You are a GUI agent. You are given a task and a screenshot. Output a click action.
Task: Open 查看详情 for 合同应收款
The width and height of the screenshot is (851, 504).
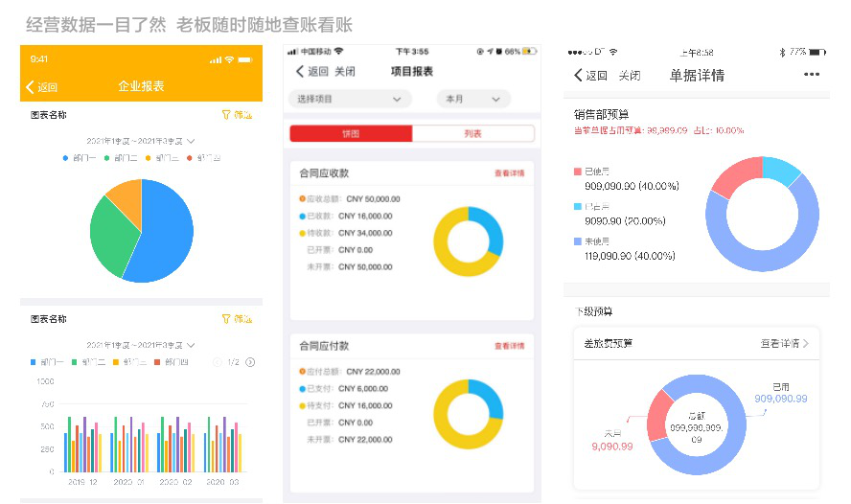click(509, 173)
